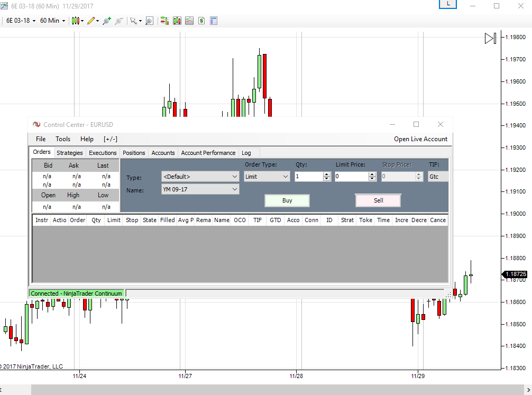Open the 60 Min interval dropdown
The height and width of the screenshot is (395, 532).
coord(52,21)
